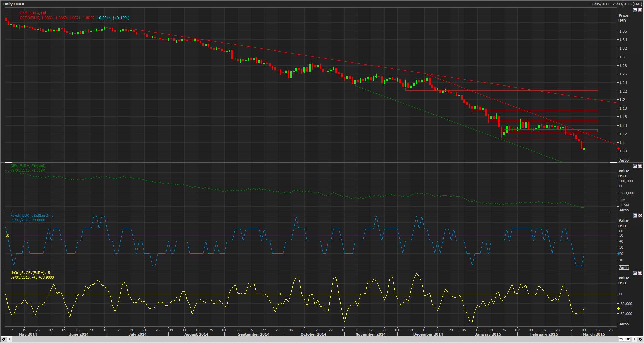Close the Psych indicator pane
The height and width of the screenshot is (343, 644).
tap(640, 215)
